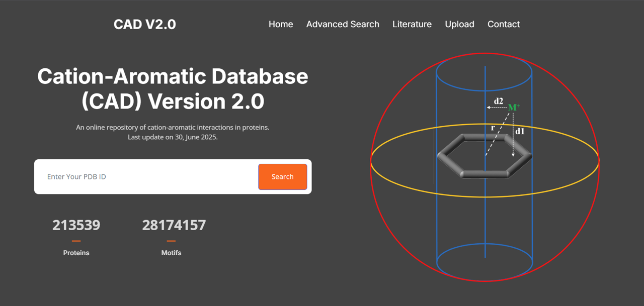This screenshot has height=306, width=644.
Task: Navigate to the Upload page
Action: 459,24
